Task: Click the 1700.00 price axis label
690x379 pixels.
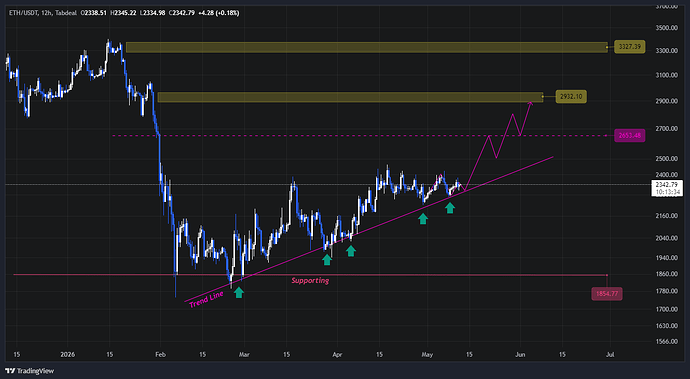Action: [667, 309]
